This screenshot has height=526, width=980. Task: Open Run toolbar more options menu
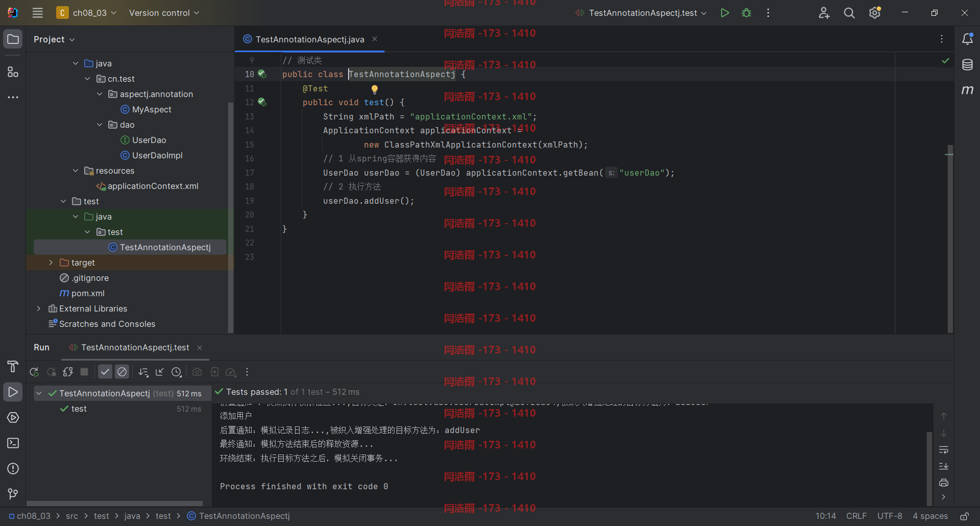tap(247, 372)
